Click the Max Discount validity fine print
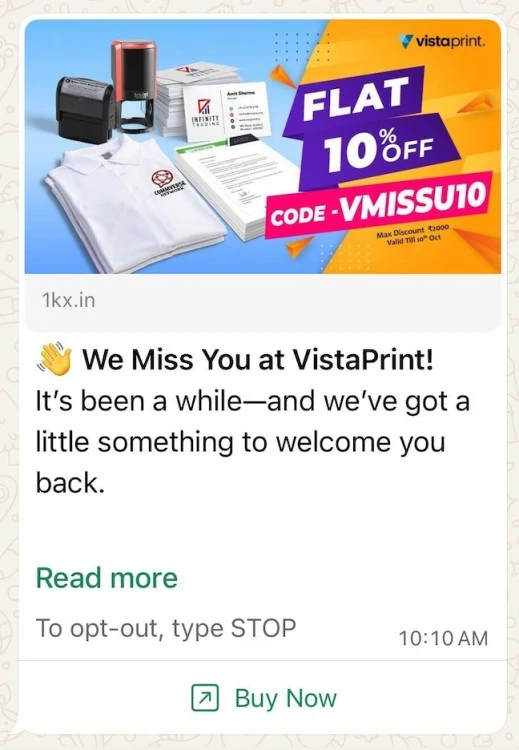The height and width of the screenshot is (750, 519). tap(412, 235)
